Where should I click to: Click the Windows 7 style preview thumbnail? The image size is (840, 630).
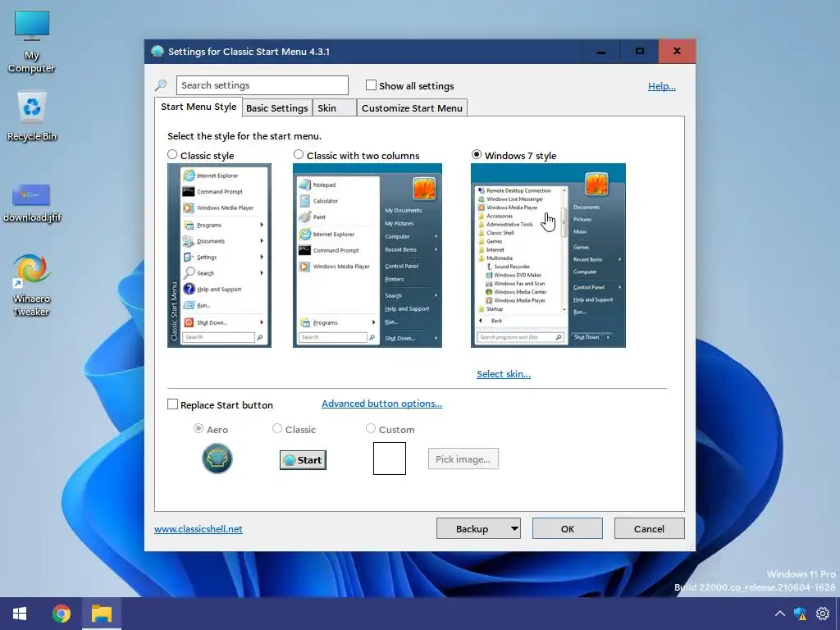[x=548, y=256]
